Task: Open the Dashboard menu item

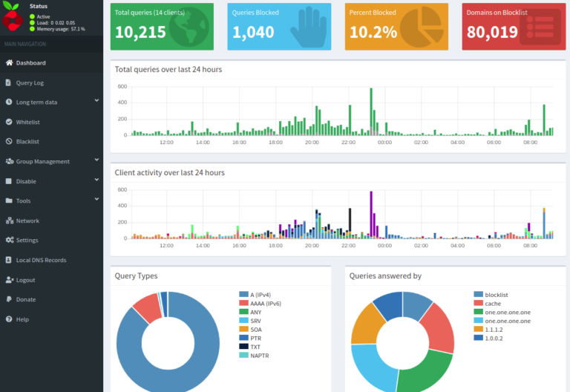Action: point(30,63)
